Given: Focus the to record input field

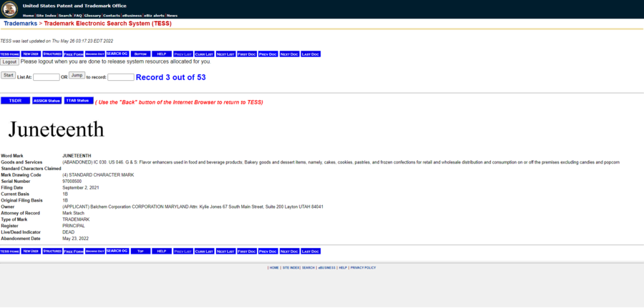Looking at the screenshot, I should coord(121,77).
